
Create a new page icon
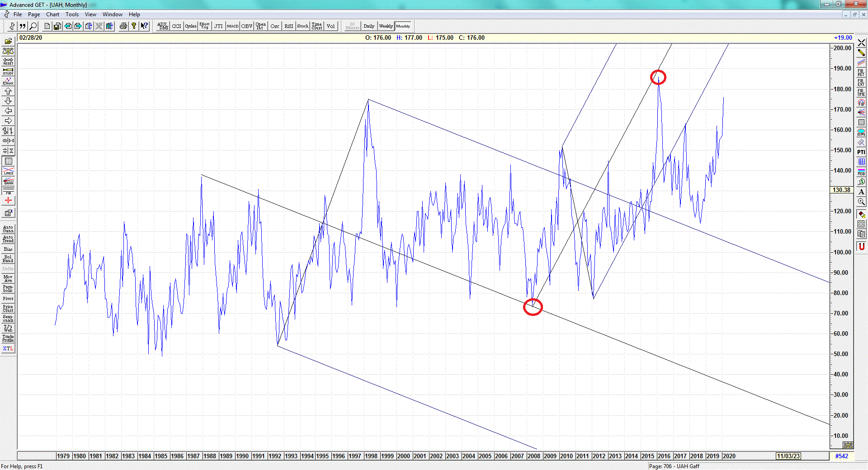coord(47,26)
